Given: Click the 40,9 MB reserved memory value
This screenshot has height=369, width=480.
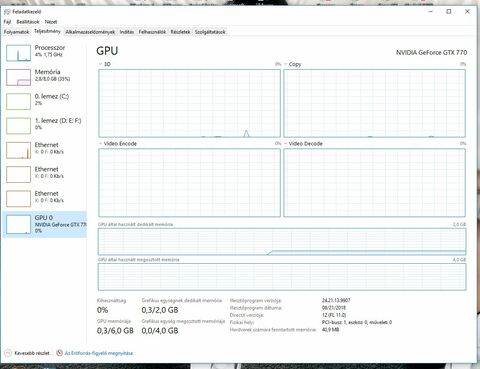Looking at the screenshot, I should tap(330, 330).
